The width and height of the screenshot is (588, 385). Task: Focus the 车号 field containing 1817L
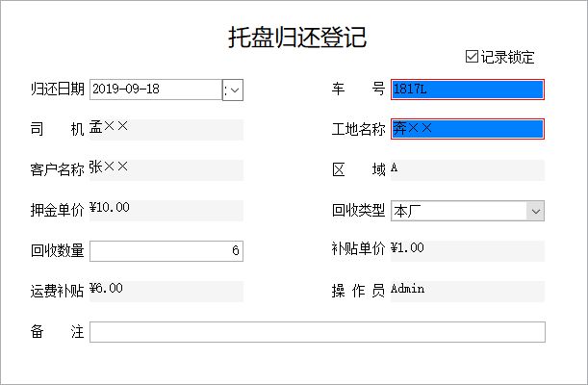click(468, 90)
